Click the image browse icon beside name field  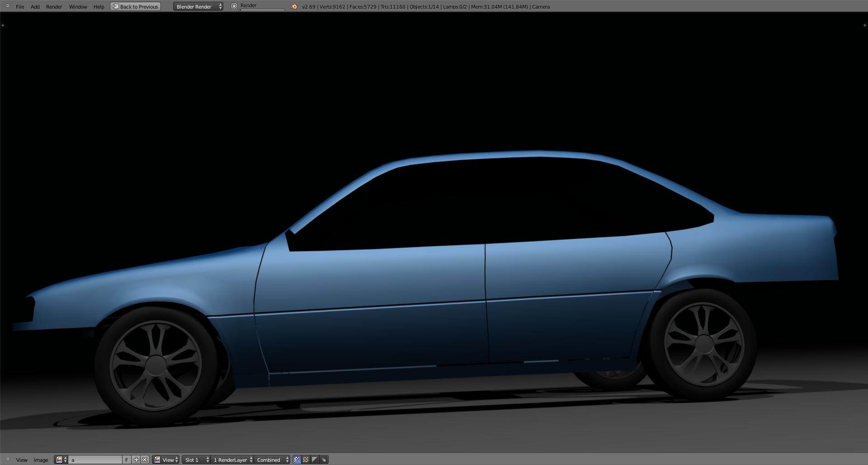[61, 460]
